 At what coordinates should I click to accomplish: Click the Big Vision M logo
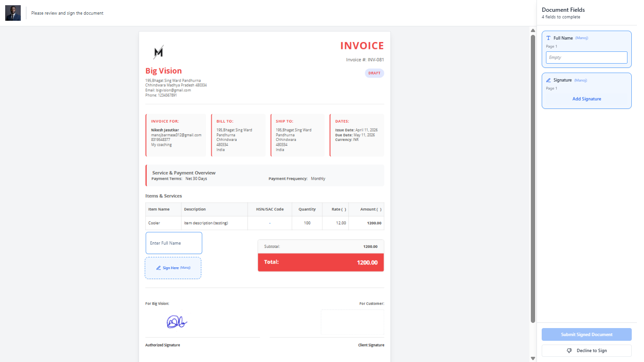pyautogui.click(x=158, y=51)
